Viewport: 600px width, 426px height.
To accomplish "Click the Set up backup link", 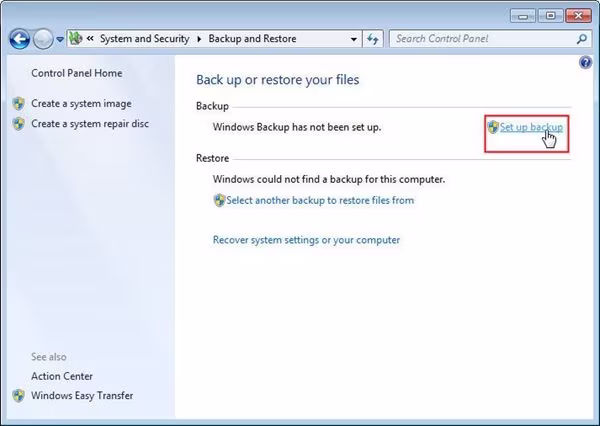I will [531, 127].
